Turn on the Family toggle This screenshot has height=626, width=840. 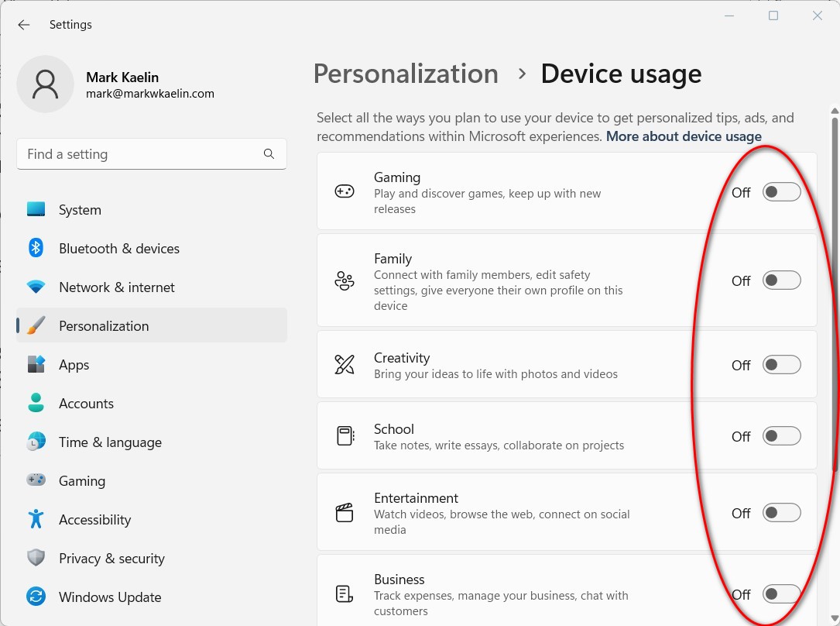coord(781,280)
